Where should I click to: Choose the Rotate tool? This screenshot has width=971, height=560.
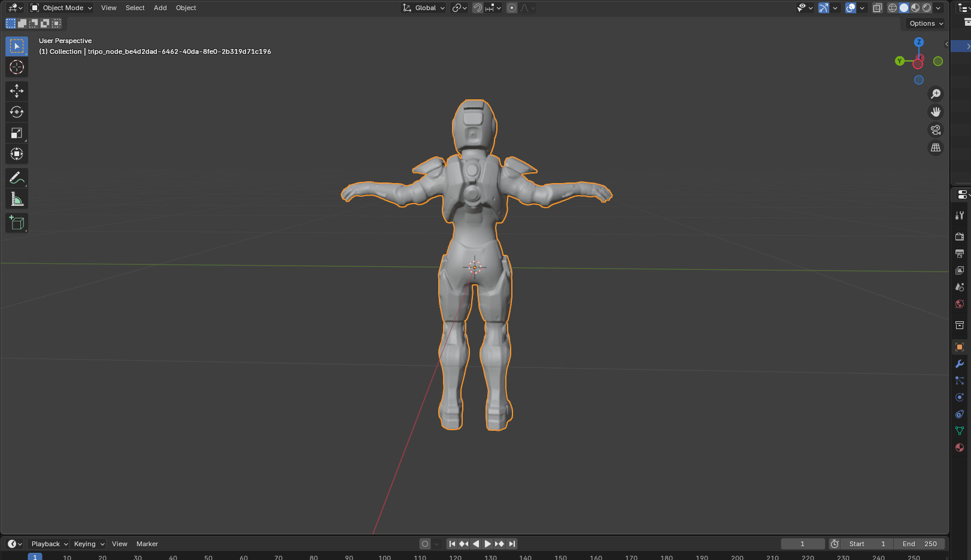tap(17, 112)
